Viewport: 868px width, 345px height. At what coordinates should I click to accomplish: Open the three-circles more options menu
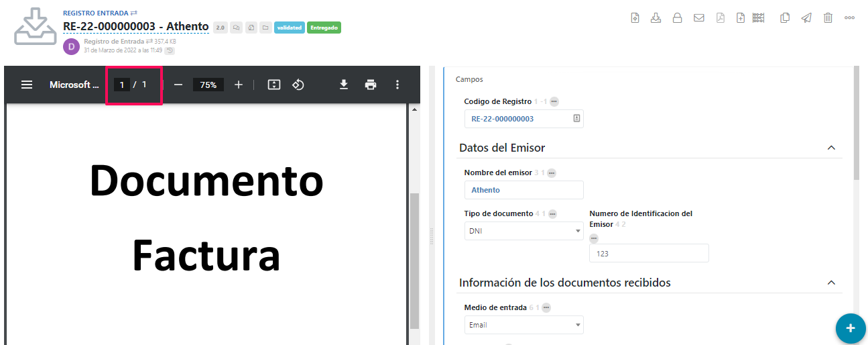849,18
